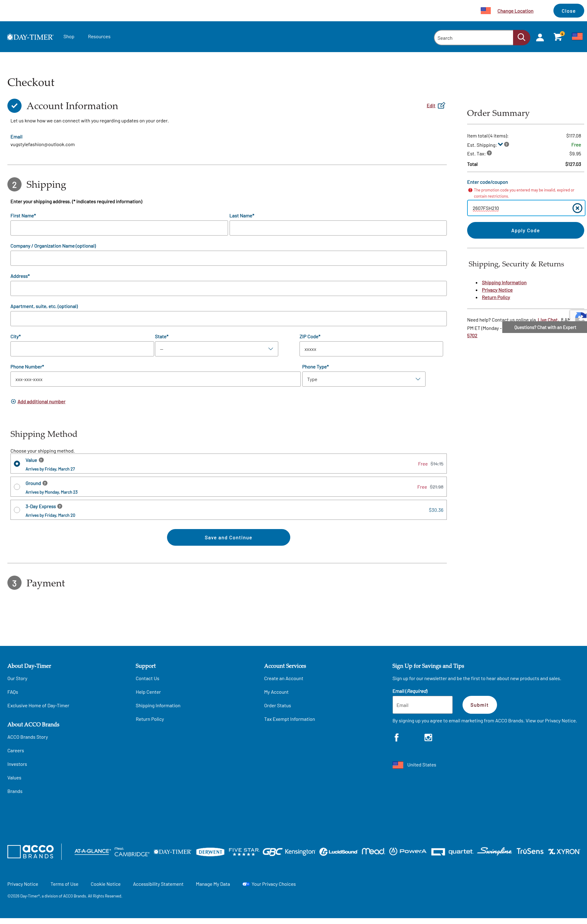The image size is (587, 924).
Task: Click the search magnifier icon
Action: [521, 37]
